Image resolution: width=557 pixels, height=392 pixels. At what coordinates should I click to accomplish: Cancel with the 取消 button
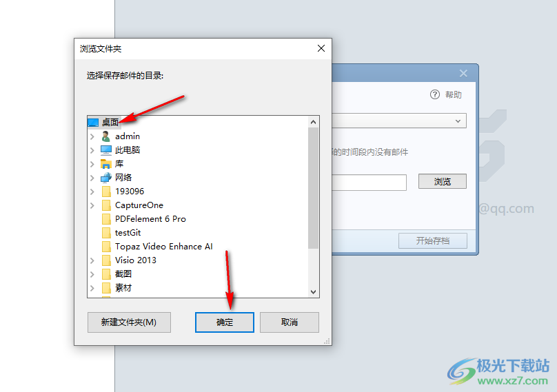pyautogui.click(x=289, y=322)
